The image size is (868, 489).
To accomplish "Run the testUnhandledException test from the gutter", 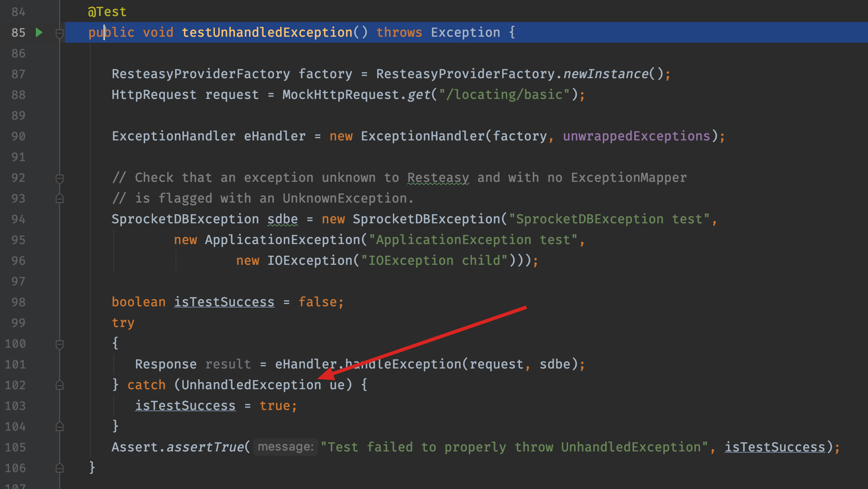I will (x=39, y=32).
